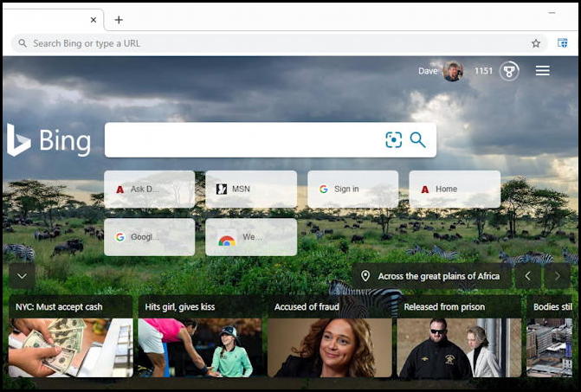Click the man in sunglasses news thumbnail

(x=459, y=348)
